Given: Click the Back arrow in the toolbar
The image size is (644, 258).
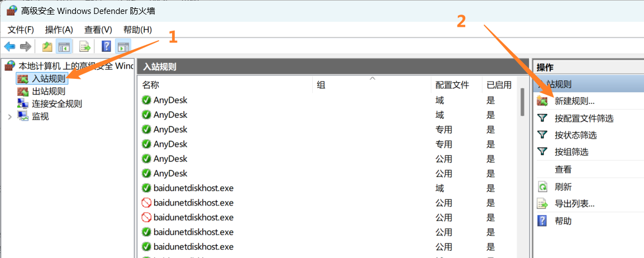Looking at the screenshot, I should point(9,46).
